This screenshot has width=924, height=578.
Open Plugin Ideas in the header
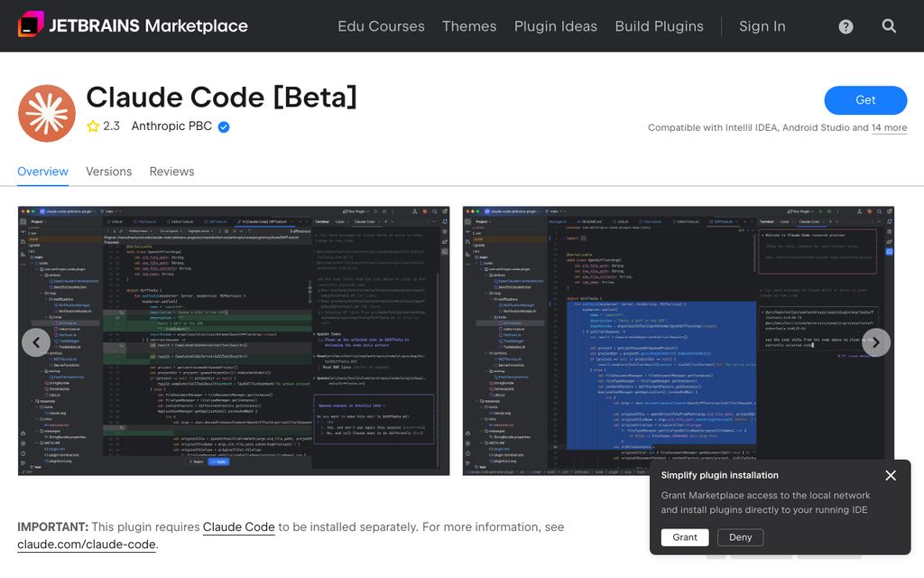555,26
